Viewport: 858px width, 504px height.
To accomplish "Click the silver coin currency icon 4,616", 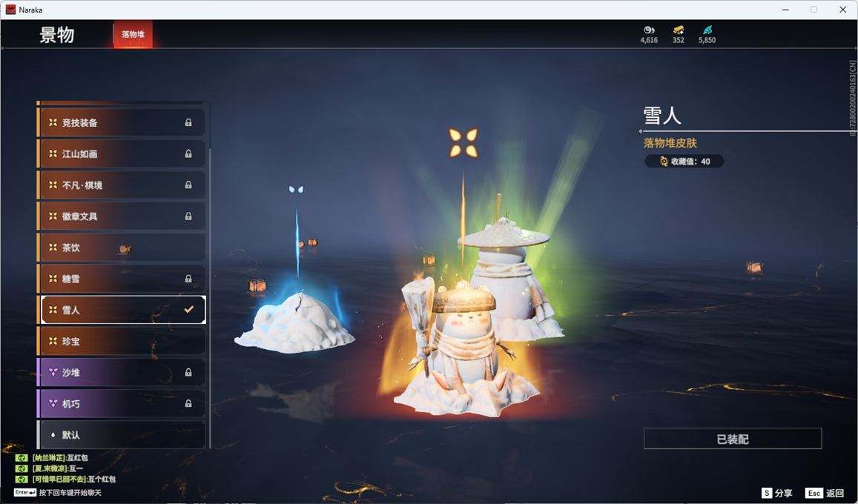I will [x=649, y=30].
